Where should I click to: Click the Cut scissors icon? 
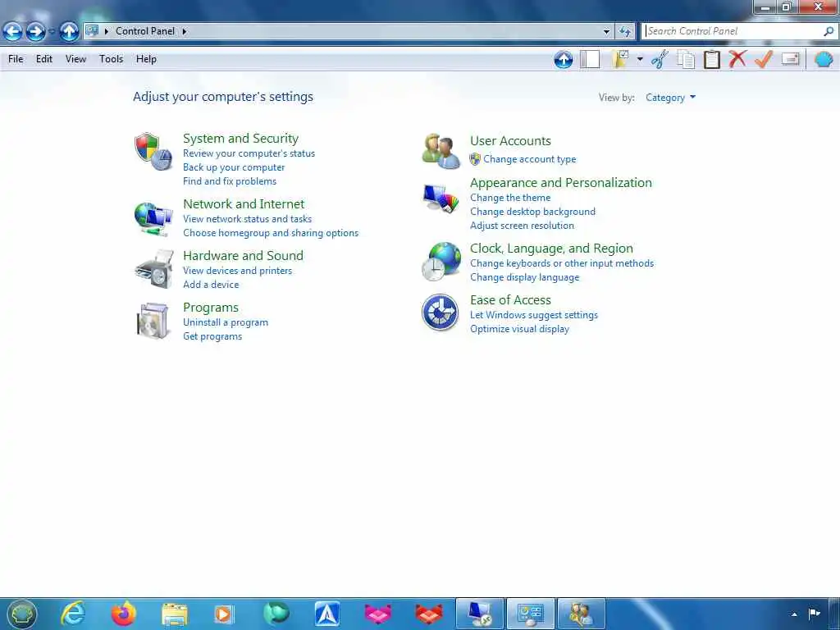[660, 59]
